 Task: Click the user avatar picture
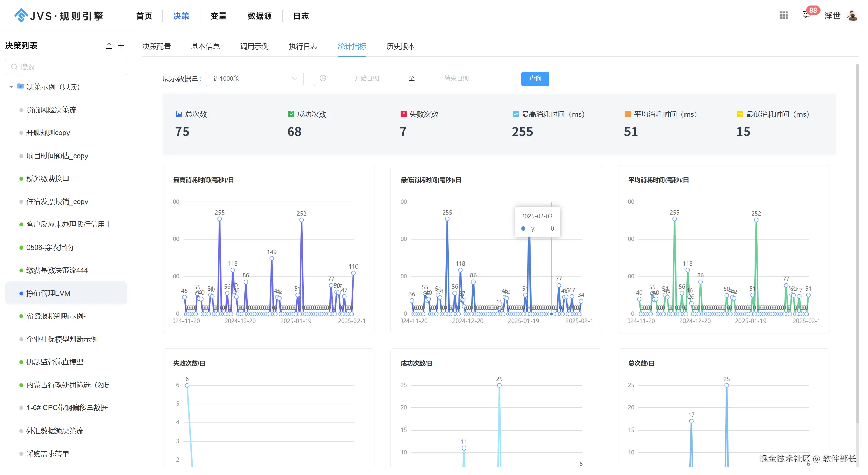point(852,16)
